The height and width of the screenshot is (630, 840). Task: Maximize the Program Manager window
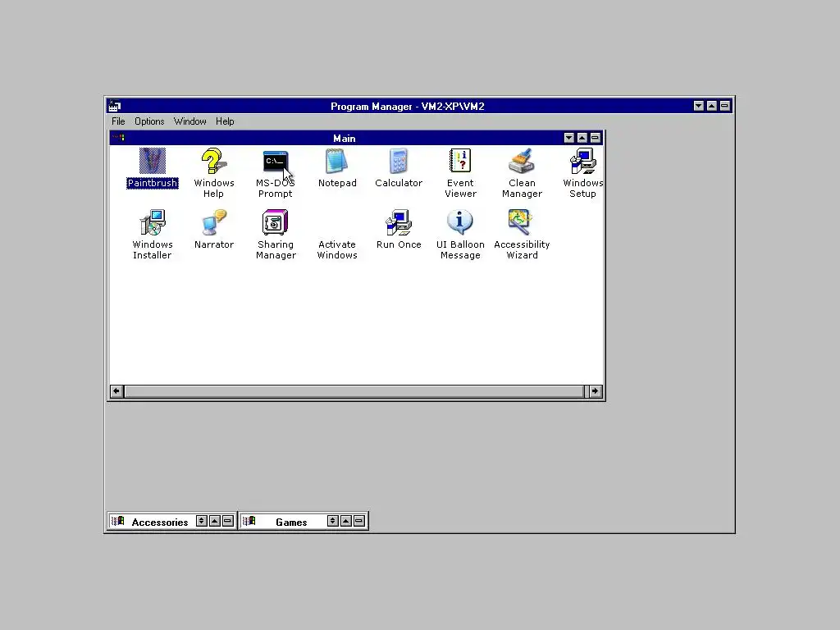coord(711,106)
